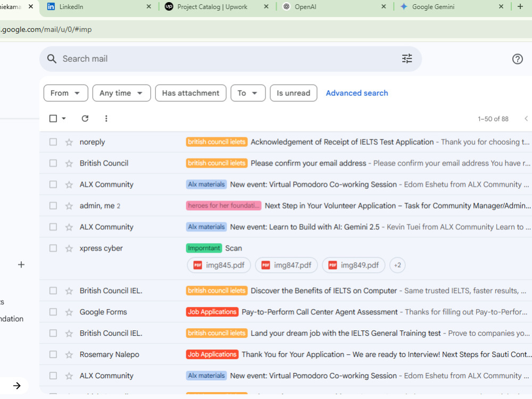Check the admin, me email
Image resolution: width=532 pixels, height=399 pixels.
click(53, 205)
